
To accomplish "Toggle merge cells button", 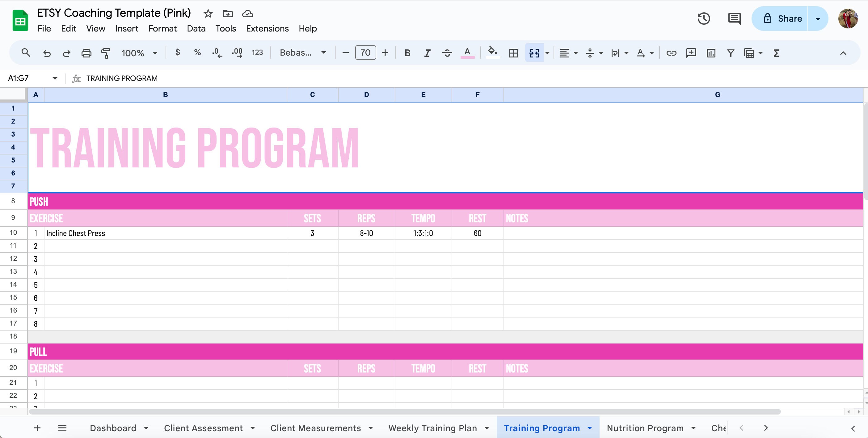I will 534,53.
